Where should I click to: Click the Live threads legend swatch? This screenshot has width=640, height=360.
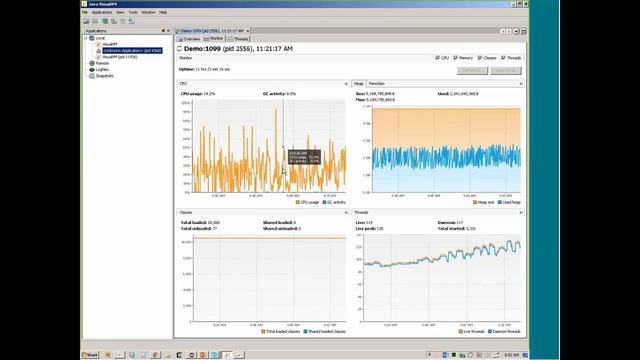461,331
